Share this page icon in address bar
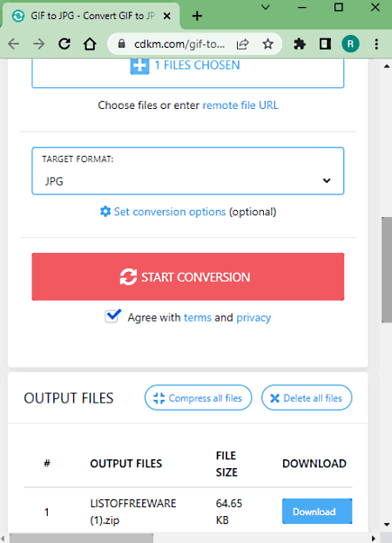 point(242,44)
